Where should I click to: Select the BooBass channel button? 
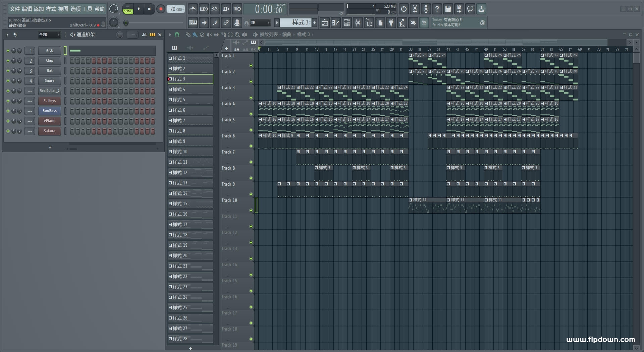coord(49,111)
